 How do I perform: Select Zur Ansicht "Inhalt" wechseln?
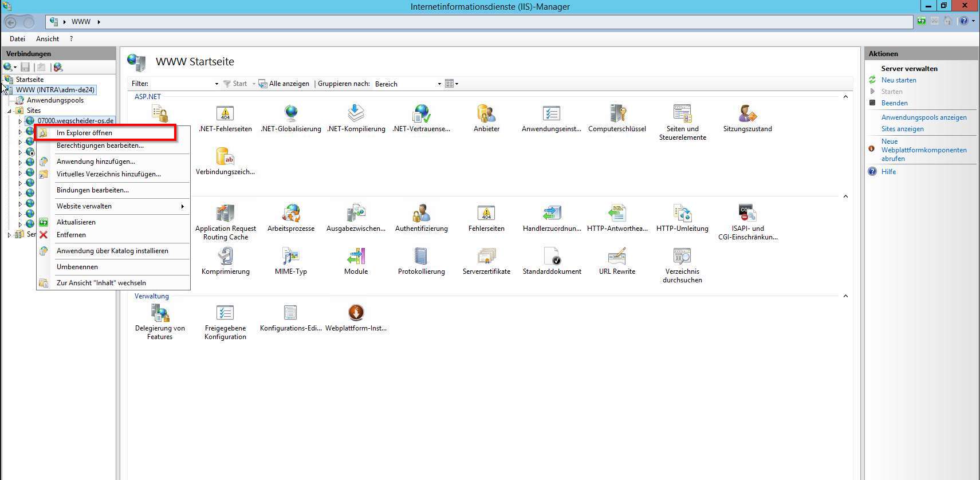[x=113, y=283]
